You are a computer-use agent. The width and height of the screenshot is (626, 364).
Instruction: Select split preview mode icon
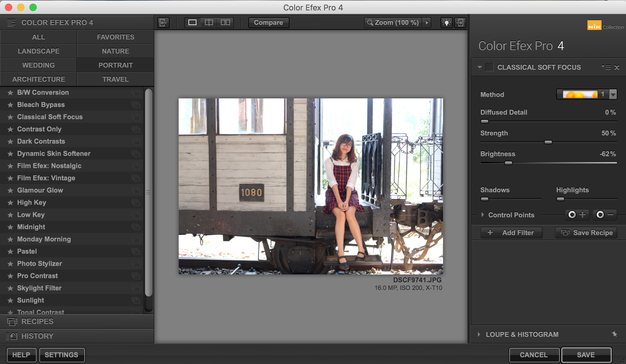[x=209, y=23]
